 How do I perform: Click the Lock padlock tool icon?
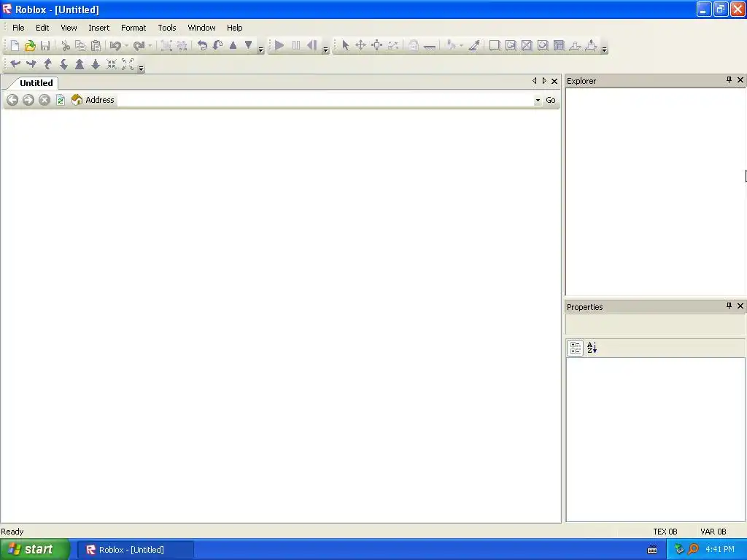[414, 46]
